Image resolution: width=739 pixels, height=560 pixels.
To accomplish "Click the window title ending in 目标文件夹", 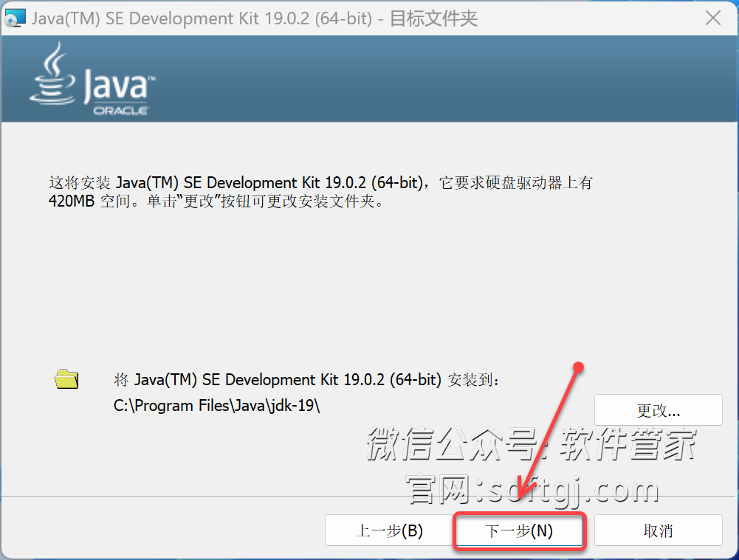I will 255,18.
